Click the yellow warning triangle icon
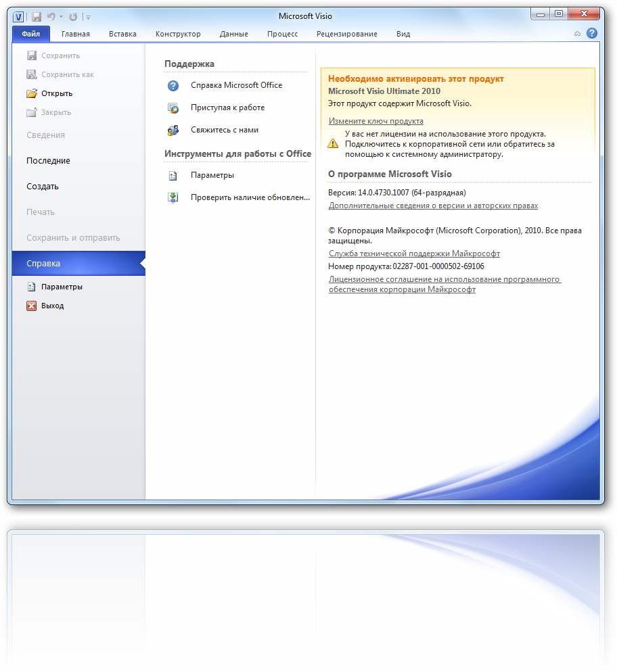This screenshot has height=672, width=617. [x=333, y=143]
